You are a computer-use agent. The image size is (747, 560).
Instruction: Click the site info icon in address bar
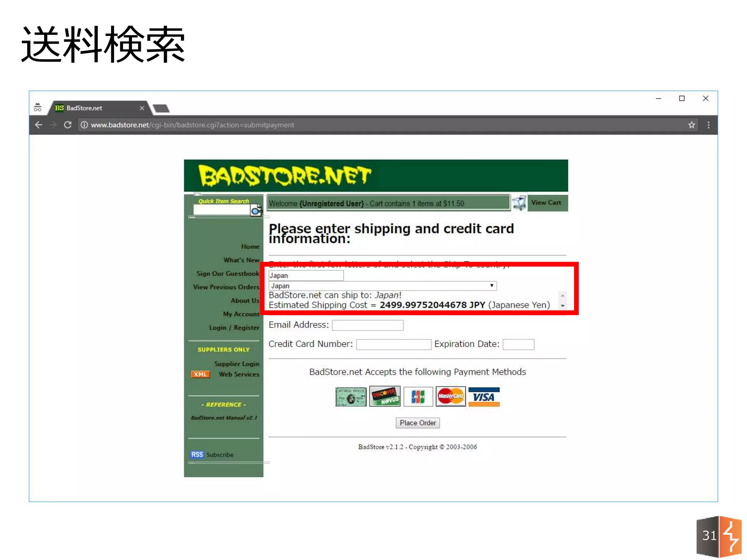(x=84, y=125)
